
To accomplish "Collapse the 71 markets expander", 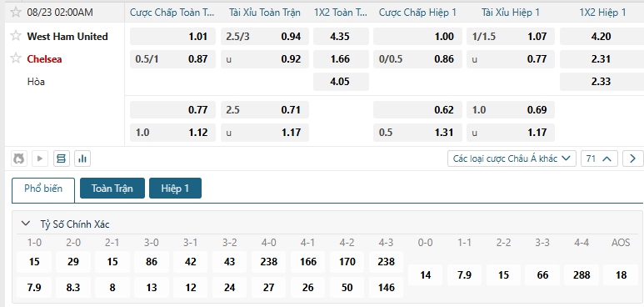I will (599, 159).
